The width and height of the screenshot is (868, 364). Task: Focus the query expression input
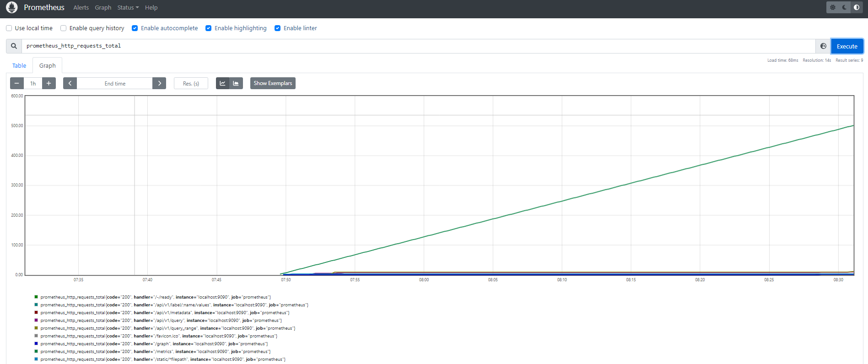pyautogui.click(x=418, y=46)
